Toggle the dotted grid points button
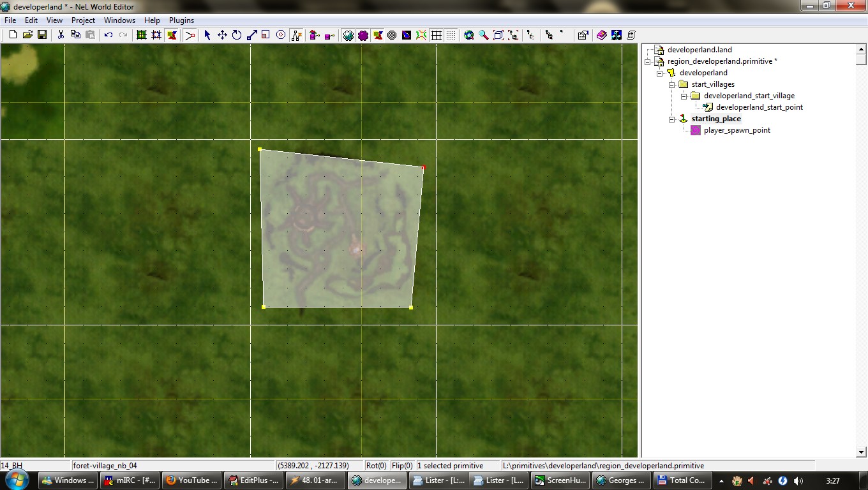This screenshot has height=490, width=868. click(451, 35)
